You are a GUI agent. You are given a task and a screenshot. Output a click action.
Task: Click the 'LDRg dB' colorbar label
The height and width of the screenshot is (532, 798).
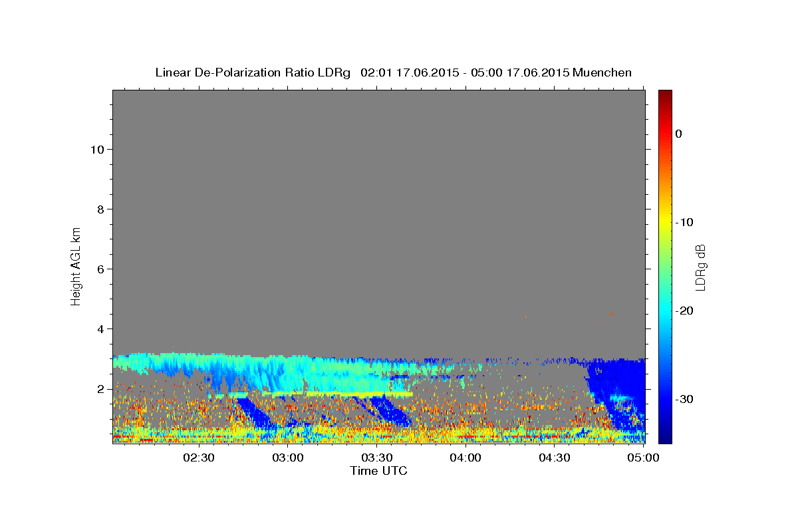(700, 267)
